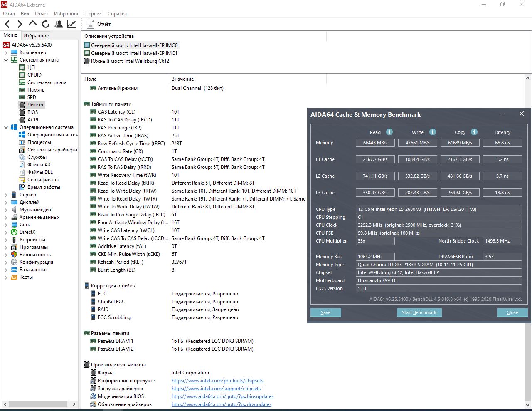The height and width of the screenshot is (411, 532).
Task: Show info for Write column in benchmark
Action: pos(433,132)
